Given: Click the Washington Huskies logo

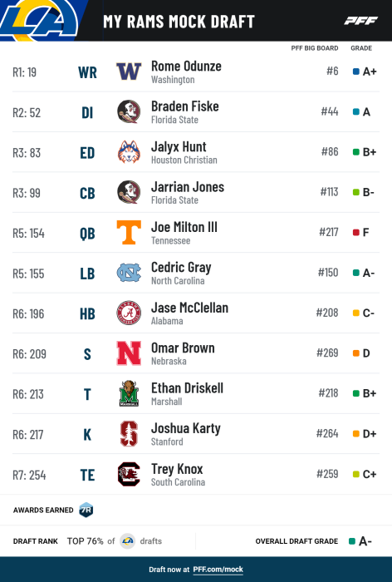Looking at the screenshot, I should point(129,72).
